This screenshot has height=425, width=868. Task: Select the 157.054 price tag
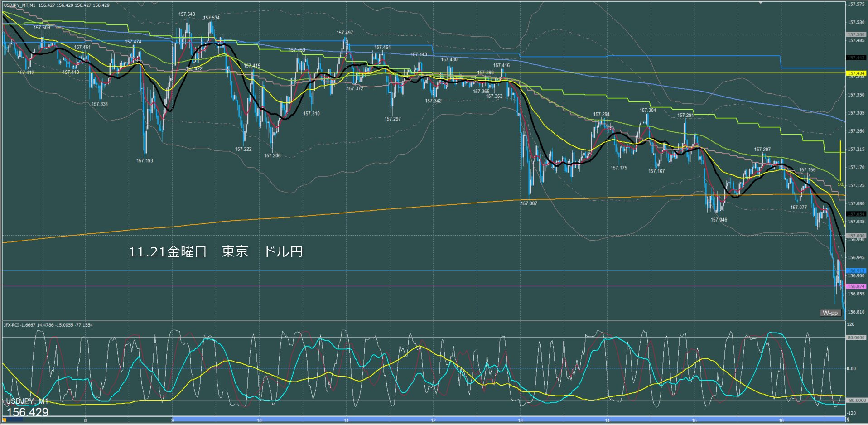856,214
